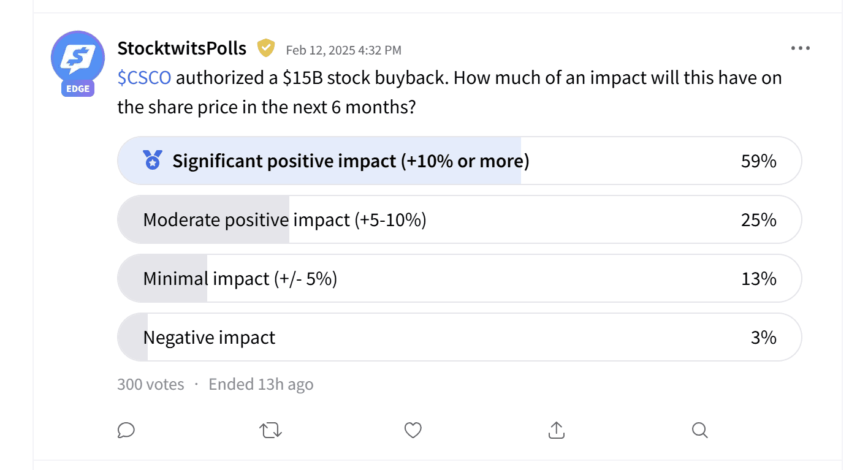This screenshot has height=470, width=868.
Task: Click the gold verified badge
Action: pyautogui.click(x=265, y=48)
